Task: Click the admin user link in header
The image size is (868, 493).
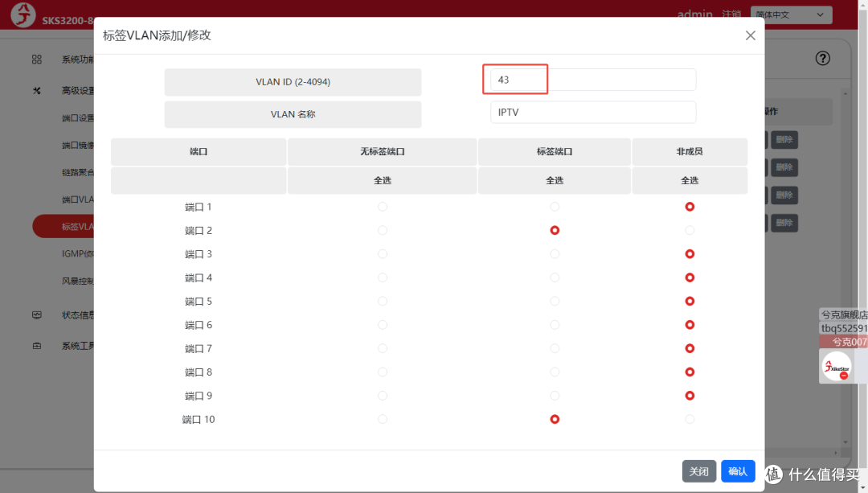Action: 694,14
